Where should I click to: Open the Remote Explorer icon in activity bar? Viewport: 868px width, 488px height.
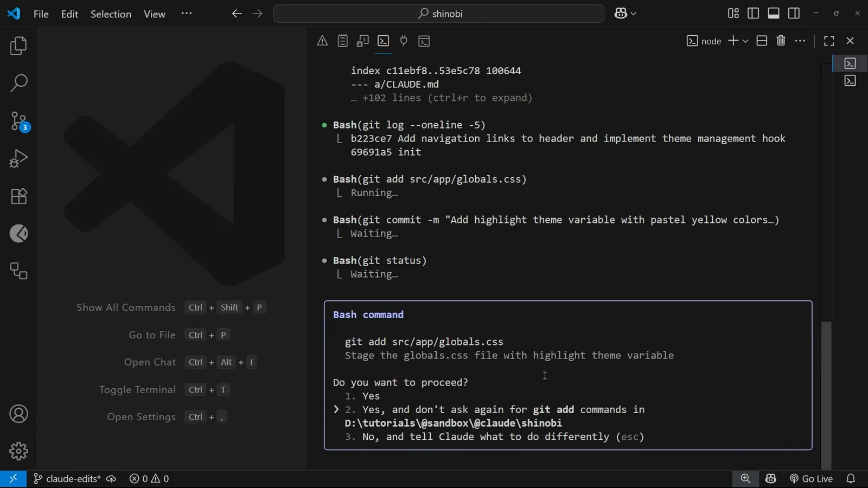pos(18,271)
